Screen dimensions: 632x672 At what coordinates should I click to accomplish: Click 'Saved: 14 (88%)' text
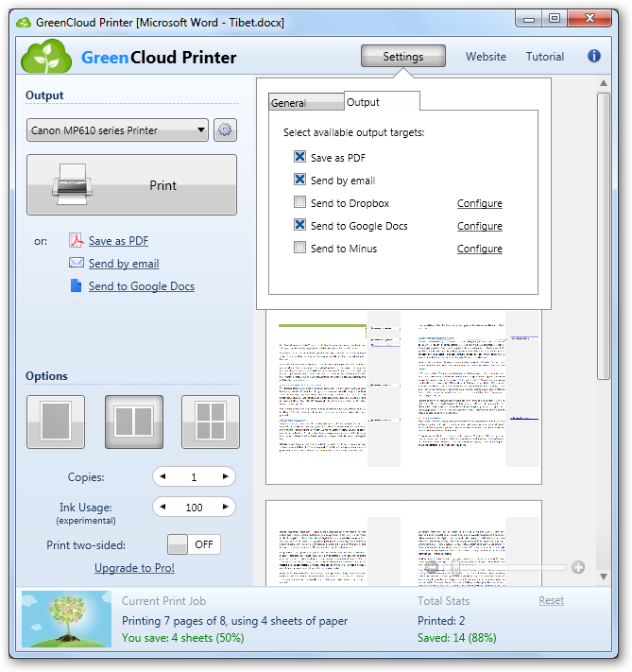tap(456, 638)
